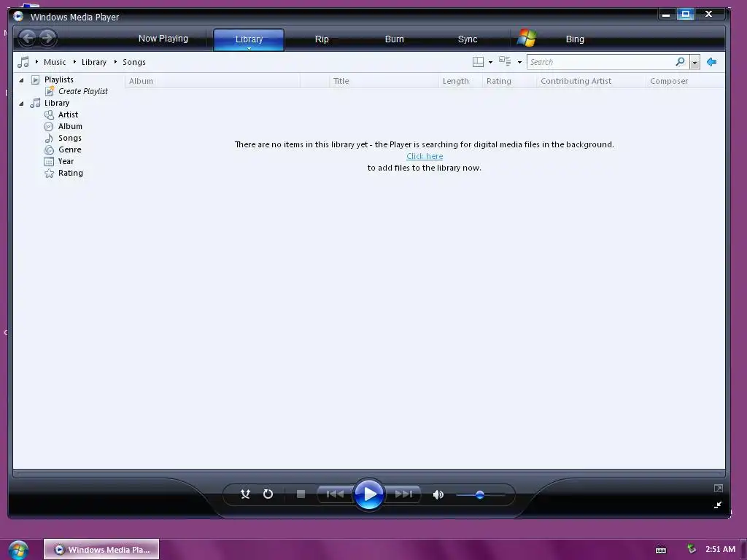
Task: Open the View options dropdown arrow
Action: tap(519, 63)
